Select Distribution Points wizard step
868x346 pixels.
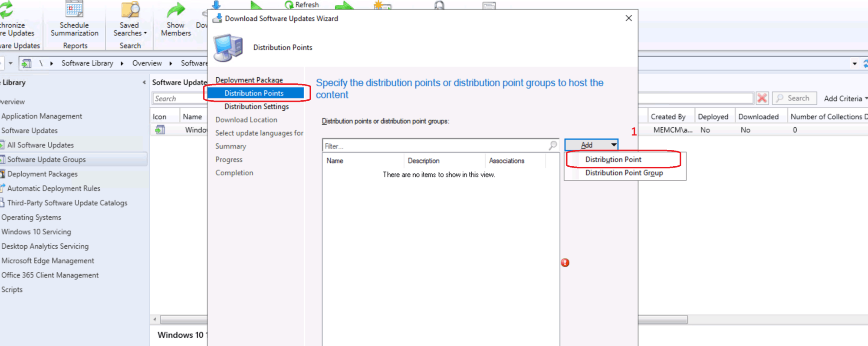pyautogui.click(x=254, y=93)
